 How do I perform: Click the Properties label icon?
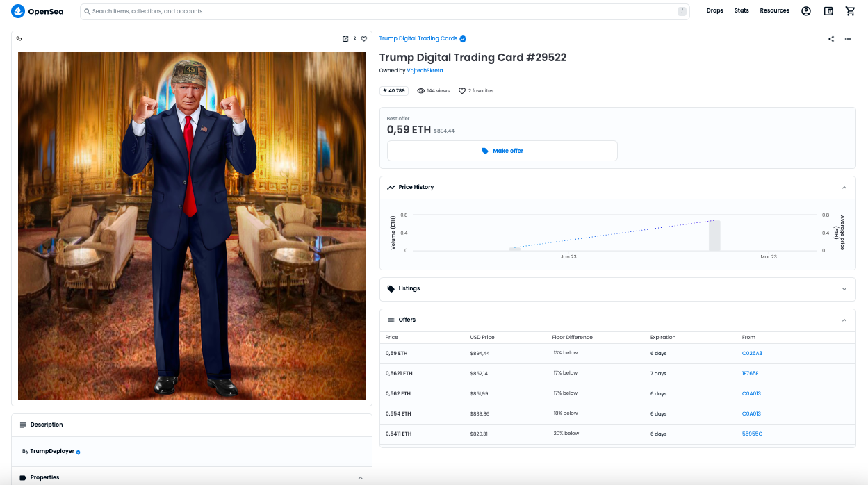(x=23, y=478)
